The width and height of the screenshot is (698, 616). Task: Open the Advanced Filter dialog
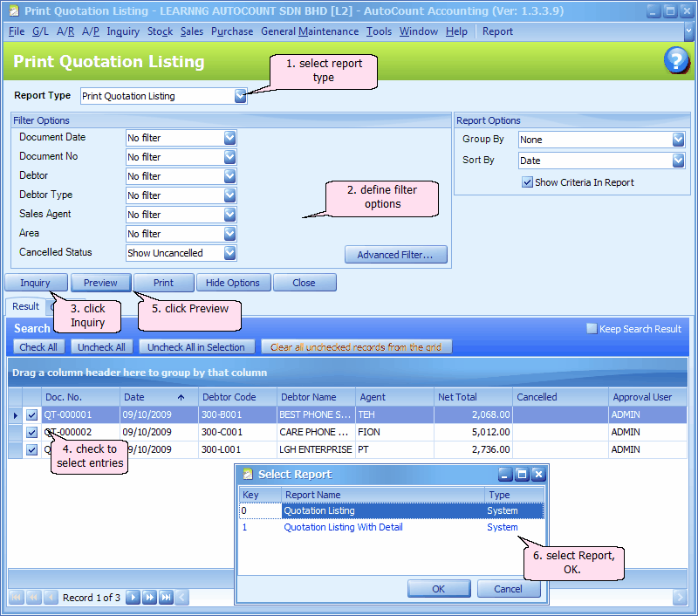(396, 255)
